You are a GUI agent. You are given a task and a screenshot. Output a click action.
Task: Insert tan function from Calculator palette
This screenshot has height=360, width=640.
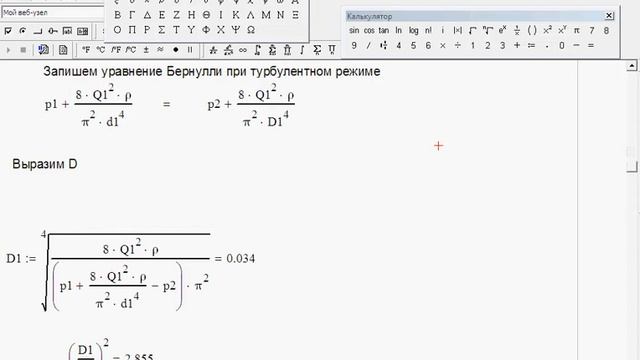[x=384, y=30]
